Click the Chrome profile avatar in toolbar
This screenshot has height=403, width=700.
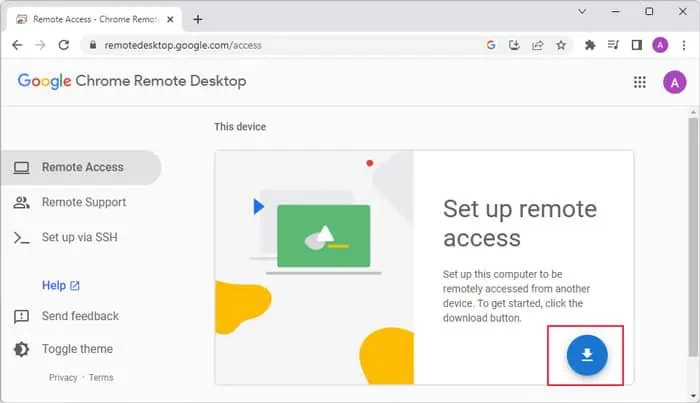click(660, 45)
